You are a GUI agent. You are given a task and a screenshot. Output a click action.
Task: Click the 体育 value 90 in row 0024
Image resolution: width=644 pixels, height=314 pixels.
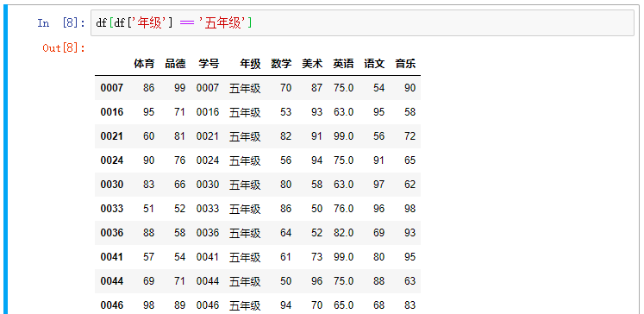[x=148, y=160]
